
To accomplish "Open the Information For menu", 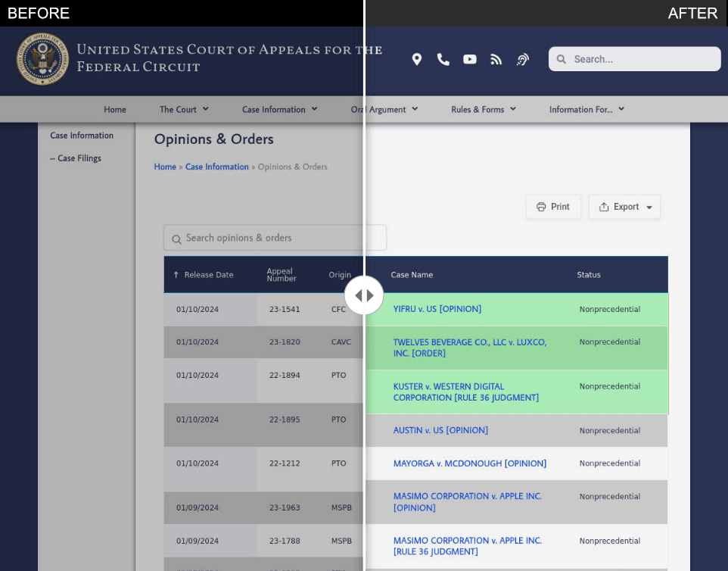I will coord(586,110).
